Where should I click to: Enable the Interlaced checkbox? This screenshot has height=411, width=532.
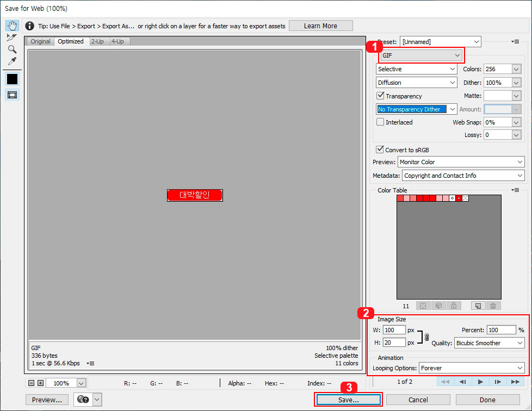380,122
